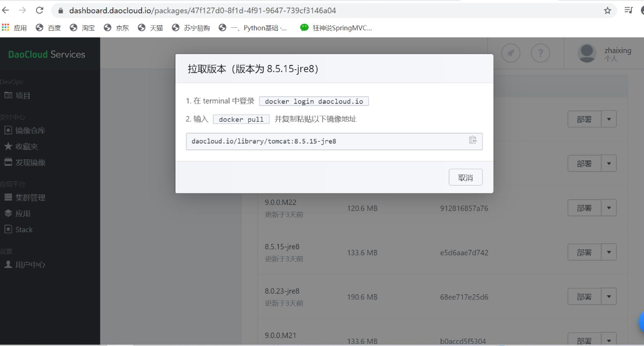Open the 应用 apps bookmark shortcut

point(15,28)
